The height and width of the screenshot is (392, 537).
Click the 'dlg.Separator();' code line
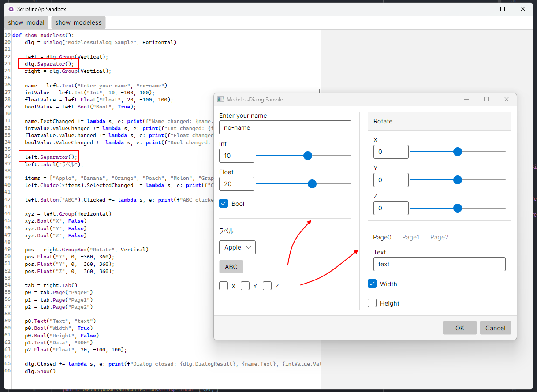49,64
